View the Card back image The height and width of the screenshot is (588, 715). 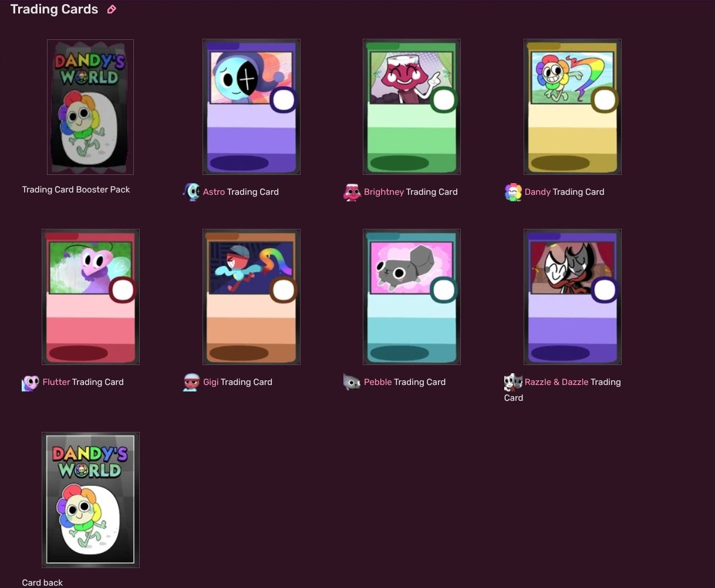click(x=90, y=499)
